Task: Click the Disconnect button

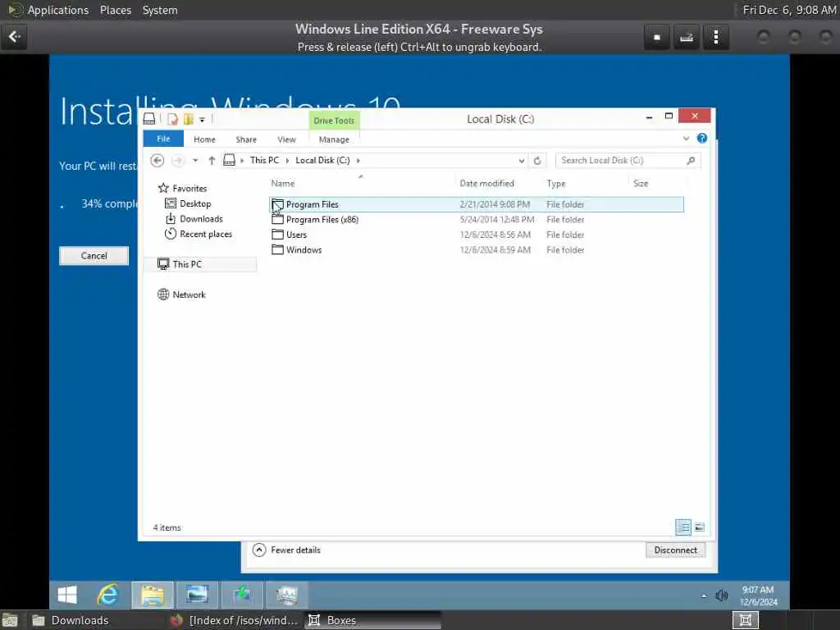Action: tap(676, 550)
